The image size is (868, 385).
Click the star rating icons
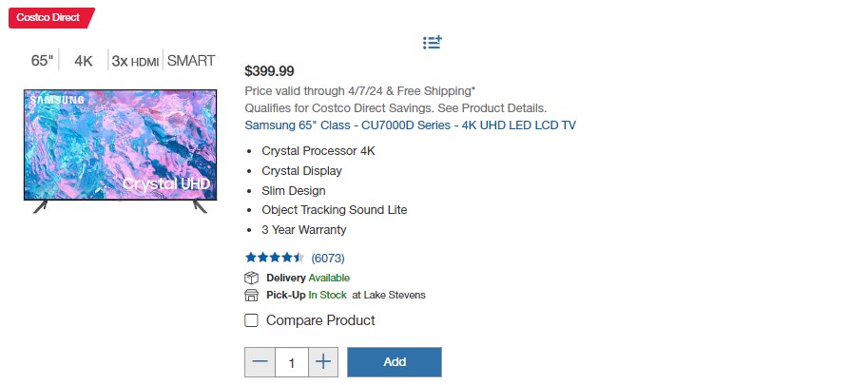[x=275, y=258]
